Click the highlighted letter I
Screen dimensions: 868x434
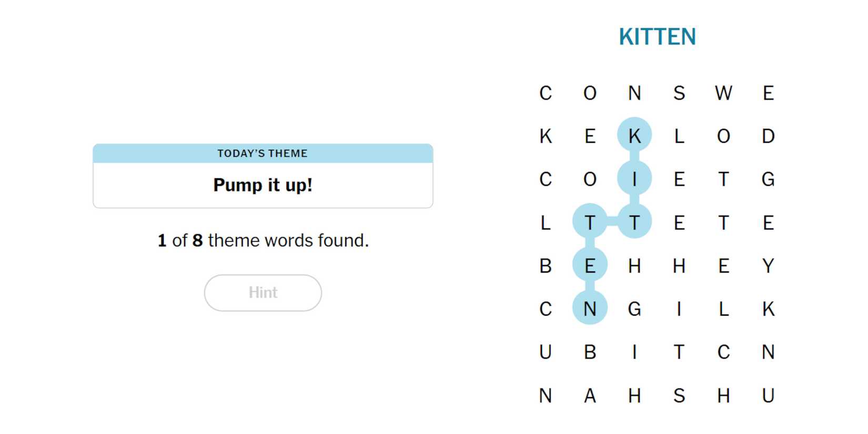coord(634,179)
